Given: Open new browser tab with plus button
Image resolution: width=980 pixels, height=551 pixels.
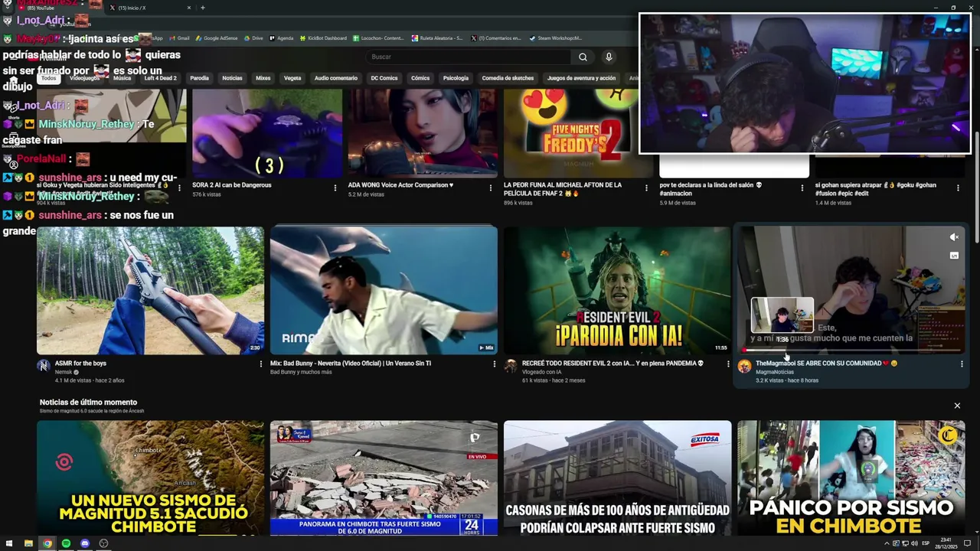Looking at the screenshot, I should (203, 8).
